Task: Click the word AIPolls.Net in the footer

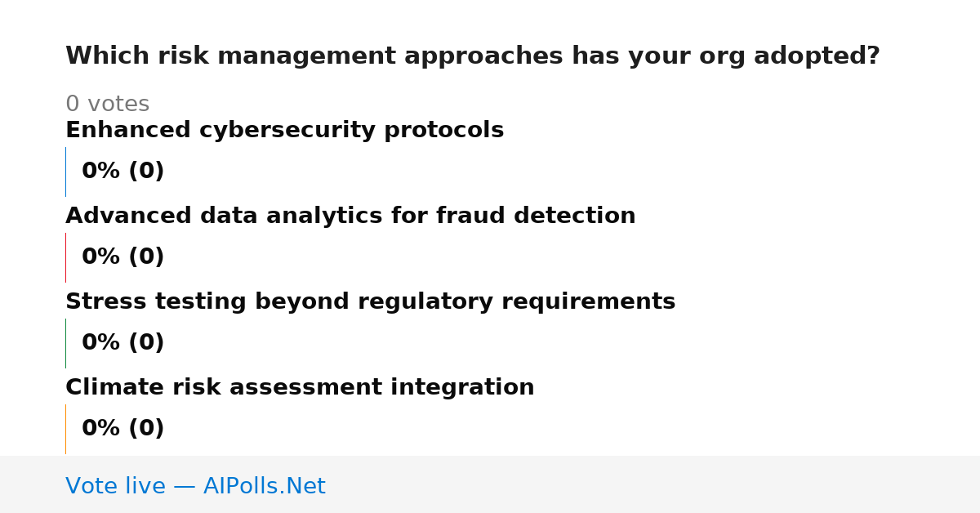Action: 264,486
